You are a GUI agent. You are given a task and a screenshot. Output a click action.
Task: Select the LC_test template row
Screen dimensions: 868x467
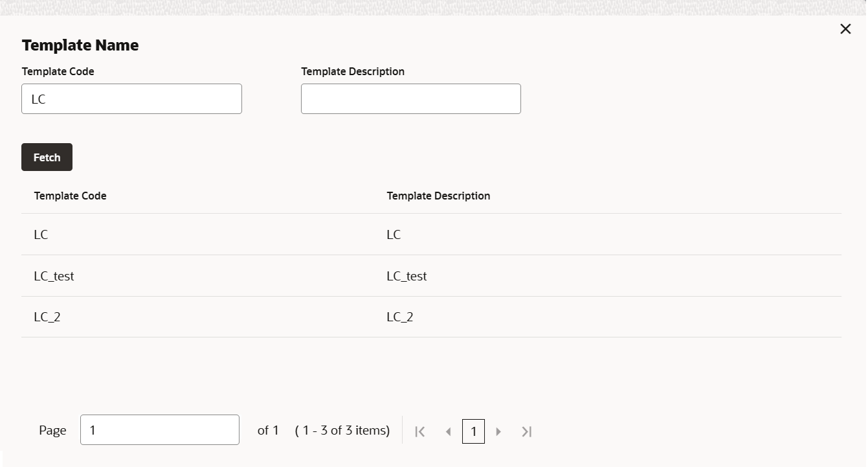coord(194,276)
